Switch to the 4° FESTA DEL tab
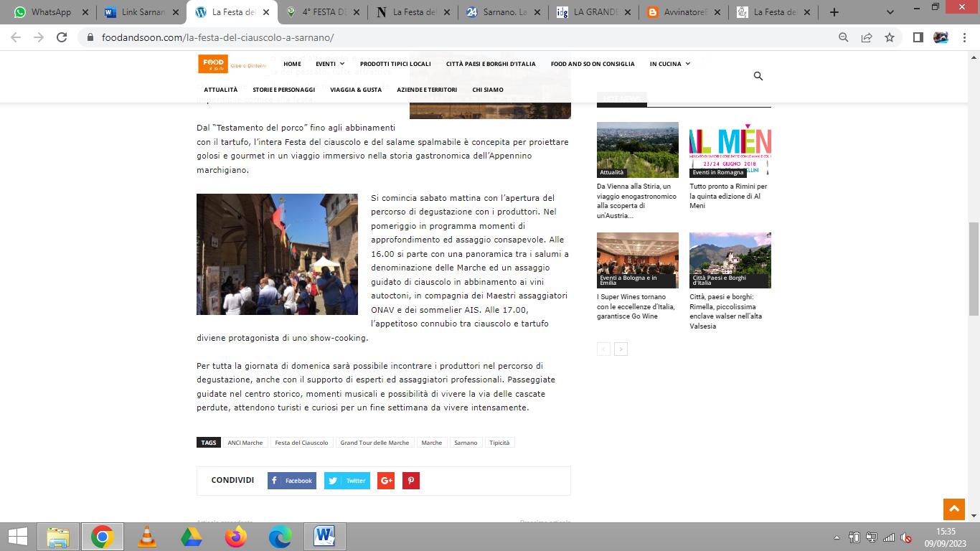Screen dimensions: 980x551 [x=323, y=12]
